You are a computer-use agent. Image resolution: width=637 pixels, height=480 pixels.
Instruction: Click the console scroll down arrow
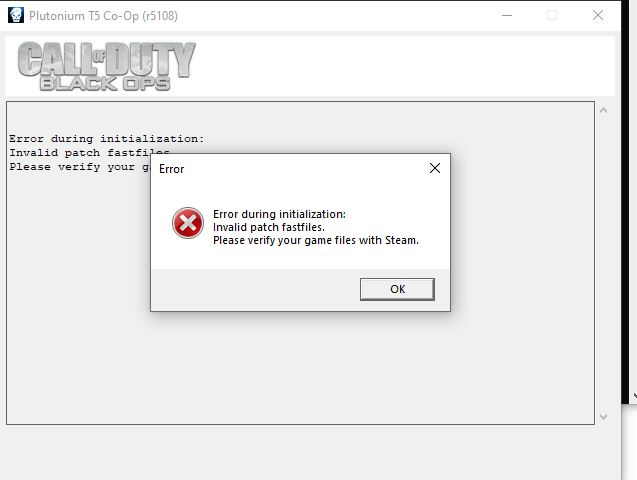[604, 417]
